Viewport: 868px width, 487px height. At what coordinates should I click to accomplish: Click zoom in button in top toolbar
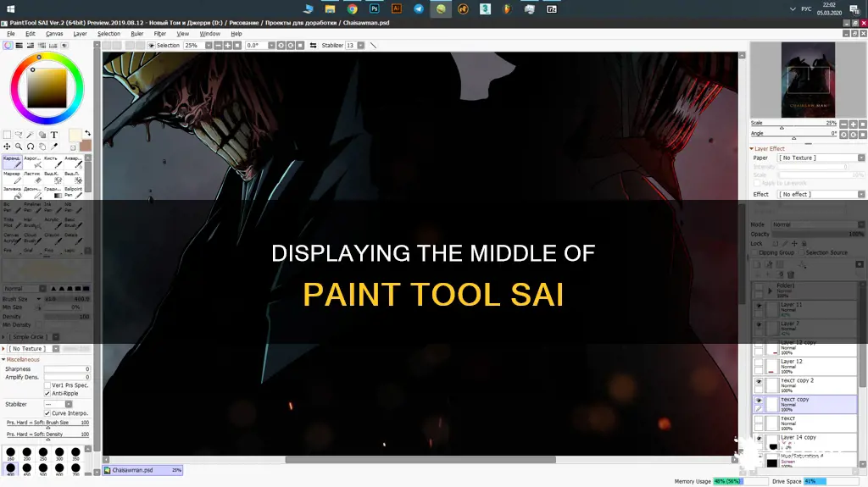pos(227,46)
